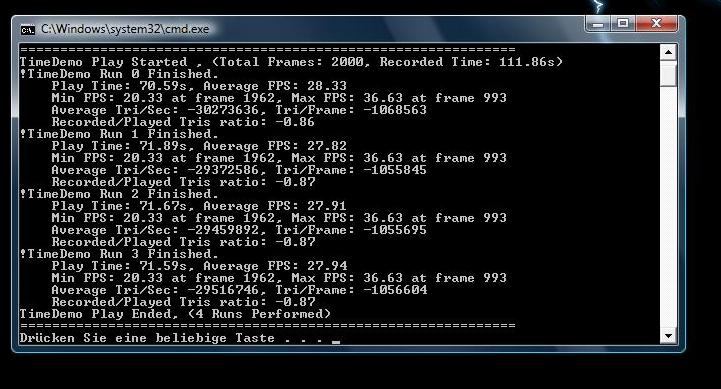Open the cmd.exe system menu icon
Viewport: 721px width, 389px height.
pos(28,30)
